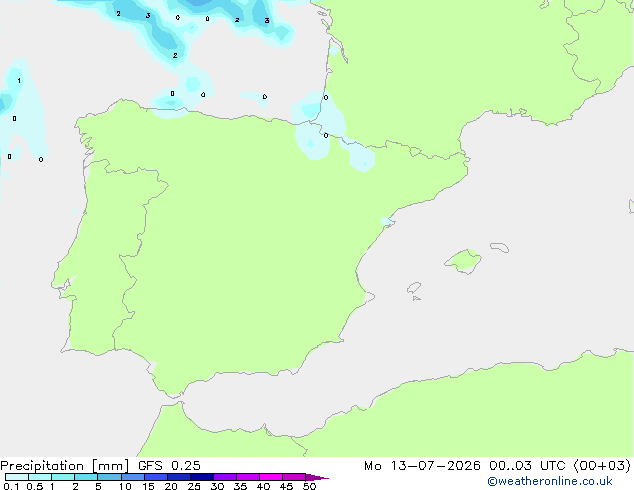Click the 40–45 mm bright magenta legend swatch
634x490 pixels.
(x=271, y=477)
